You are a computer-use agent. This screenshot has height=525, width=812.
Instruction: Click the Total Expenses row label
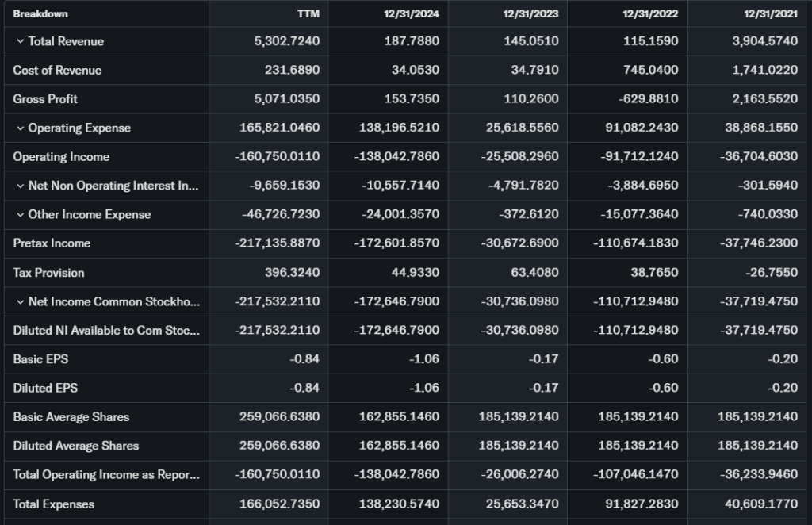(x=53, y=504)
